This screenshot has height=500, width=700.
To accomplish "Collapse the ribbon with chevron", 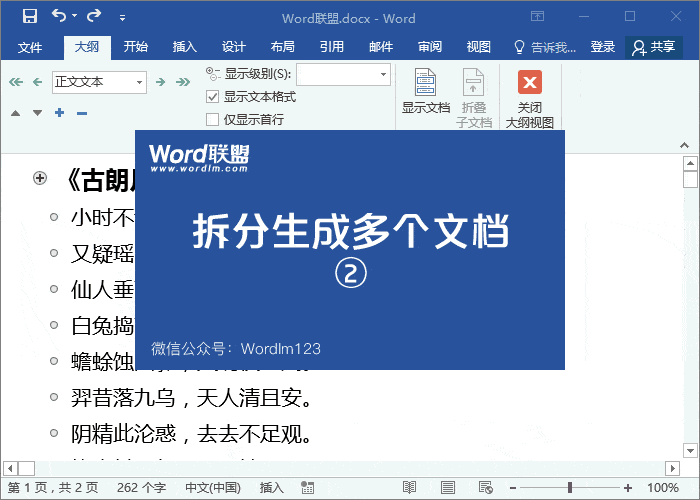I will [x=684, y=145].
